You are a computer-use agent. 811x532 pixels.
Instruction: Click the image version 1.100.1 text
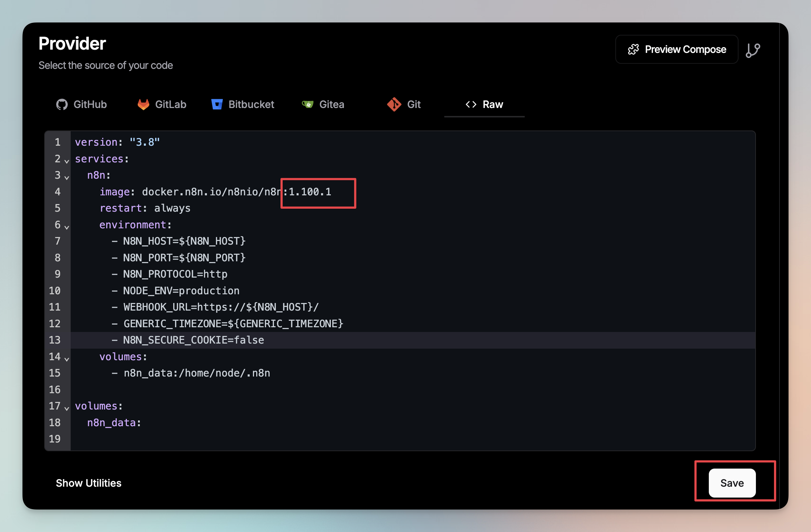pos(310,192)
